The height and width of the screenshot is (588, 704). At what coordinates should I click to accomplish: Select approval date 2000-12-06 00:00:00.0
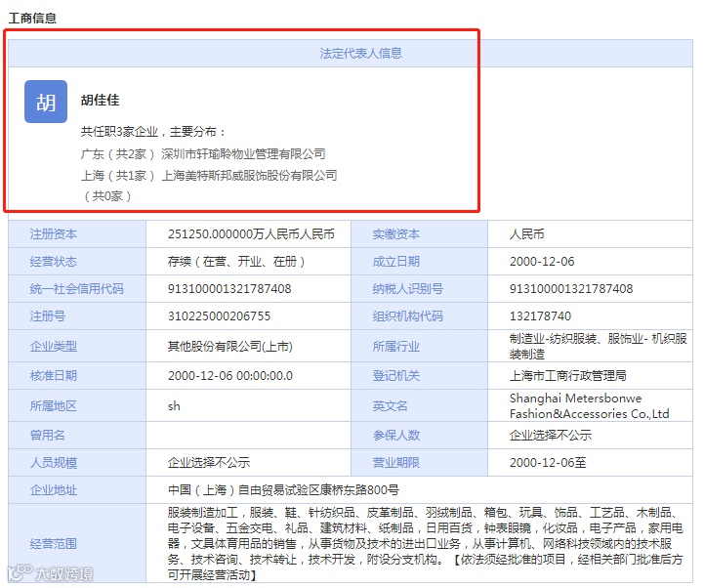pos(229,375)
